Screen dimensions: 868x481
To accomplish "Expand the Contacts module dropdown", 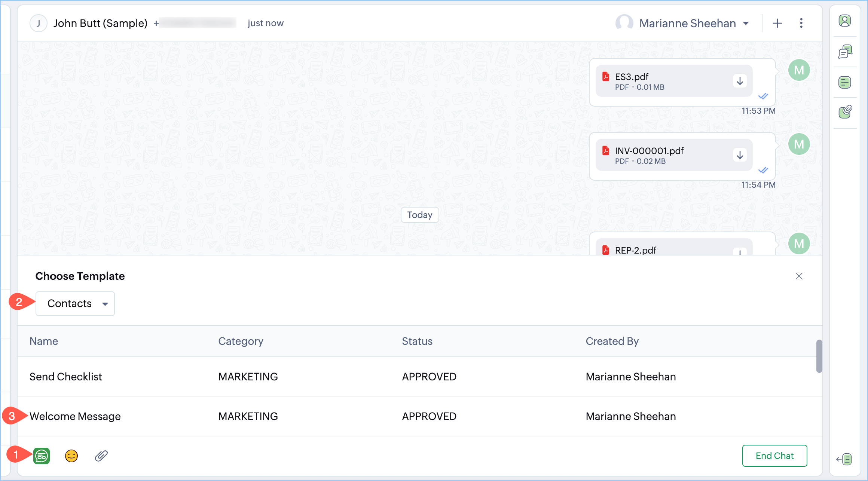I will (x=75, y=304).
